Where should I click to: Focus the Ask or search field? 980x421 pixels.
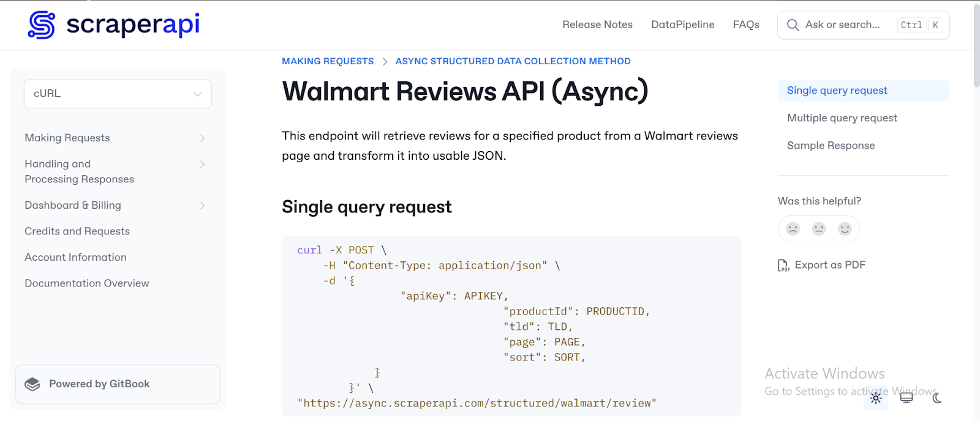point(864,25)
